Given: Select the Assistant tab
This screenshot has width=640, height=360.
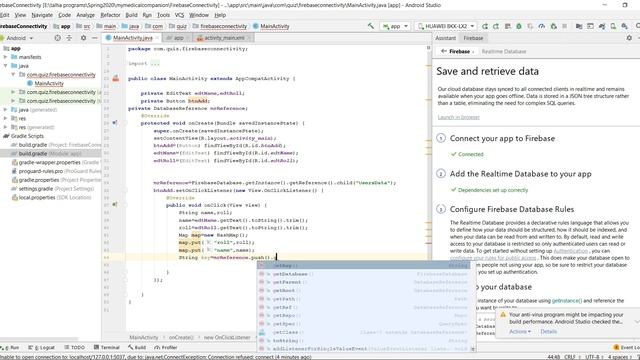Looking at the screenshot, I should (445, 38).
